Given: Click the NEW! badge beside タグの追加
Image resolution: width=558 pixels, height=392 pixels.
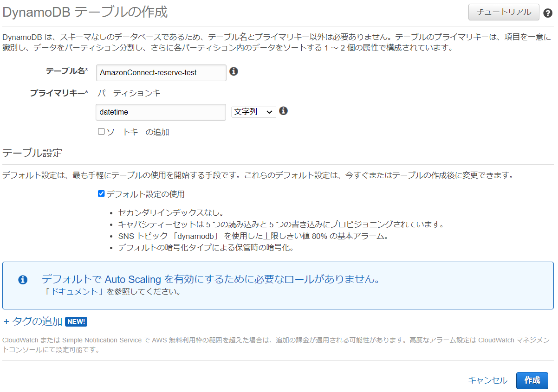Looking at the screenshot, I should point(76,321).
